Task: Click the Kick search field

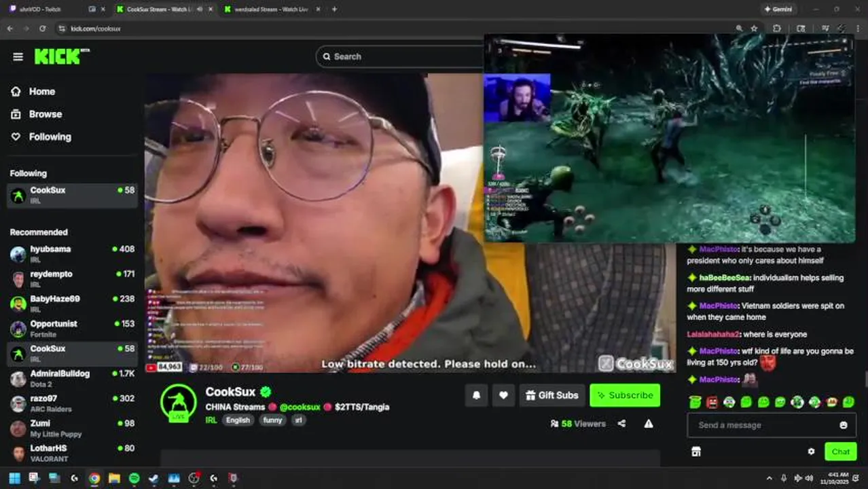Action: point(401,56)
